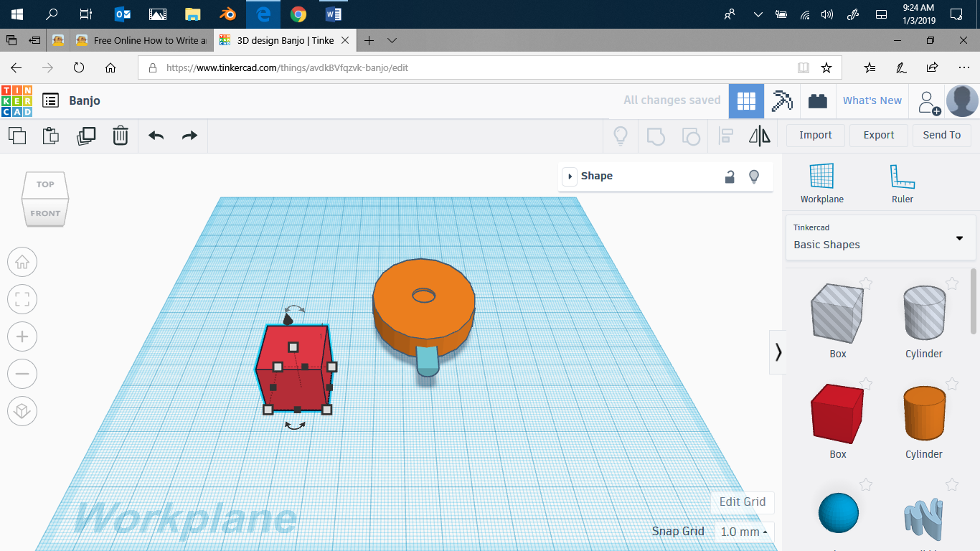Click the Copy tool icon
The width and height of the screenshot is (980, 551).
[x=17, y=136]
